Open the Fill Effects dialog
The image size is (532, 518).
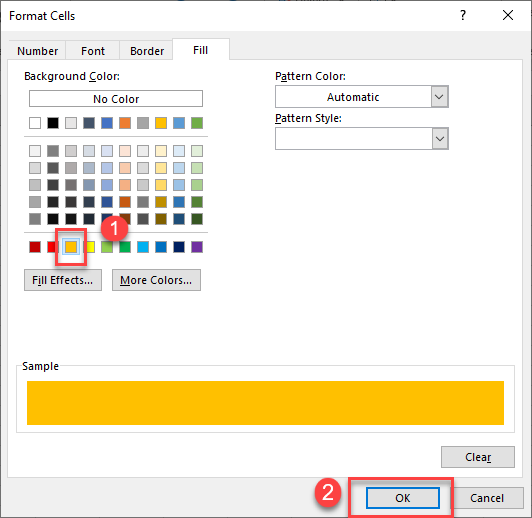tap(63, 280)
